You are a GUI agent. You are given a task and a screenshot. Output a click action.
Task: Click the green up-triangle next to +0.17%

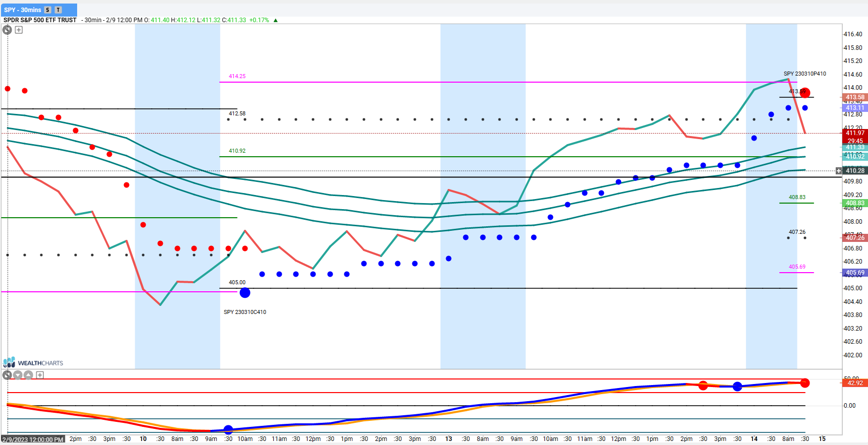pyautogui.click(x=275, y=20)
